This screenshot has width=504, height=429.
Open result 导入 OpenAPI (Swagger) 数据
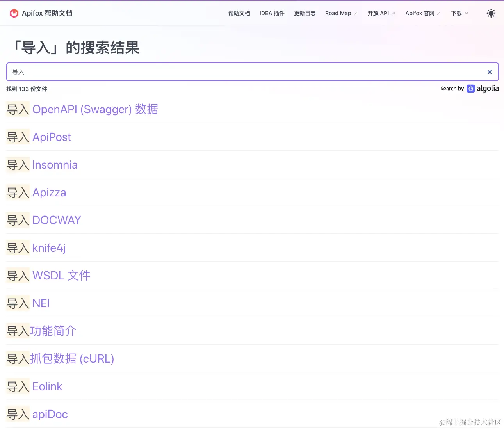click(x=82, y=109)
